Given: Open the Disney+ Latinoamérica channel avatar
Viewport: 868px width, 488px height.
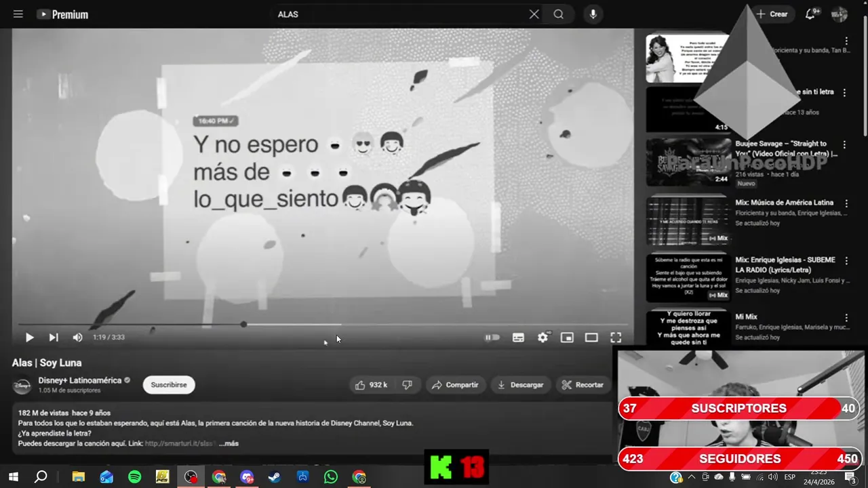Looking at the screenshot, I should [x=22, y=385].
